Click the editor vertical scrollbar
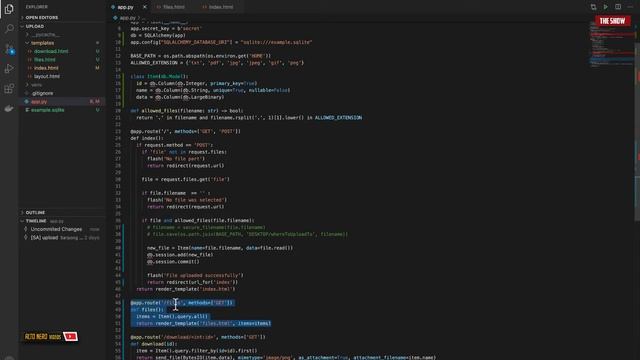Screen dimensions: 640x360 point(637,122)
